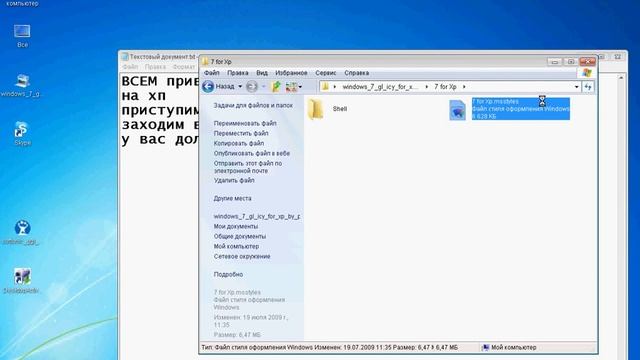Click the address bar folder icon
The width and height of the screenshot is (640, 360).
(x=325, y=87)
